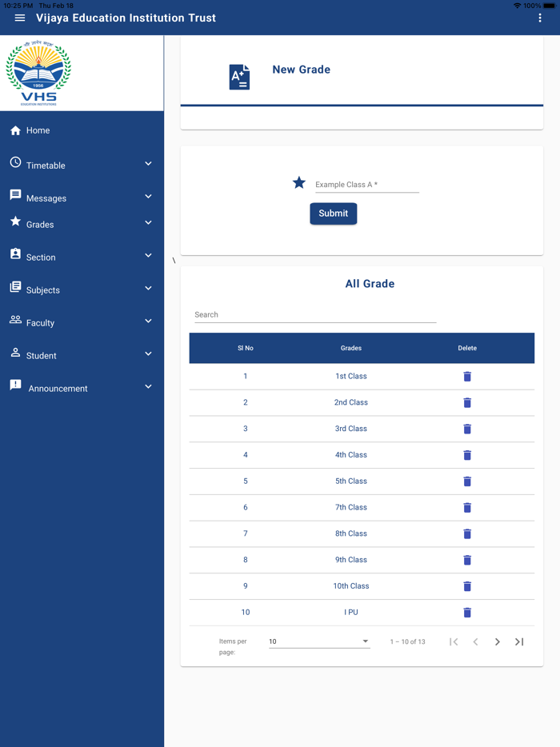Click the Section badge icon
The height and width of the screenshot is (747, 560).
[15, 254]
